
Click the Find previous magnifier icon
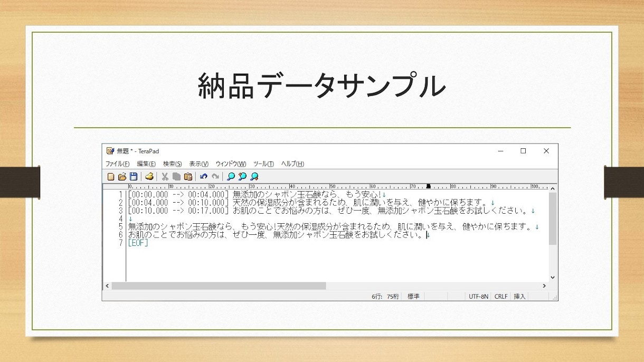[x=242, y=177]
